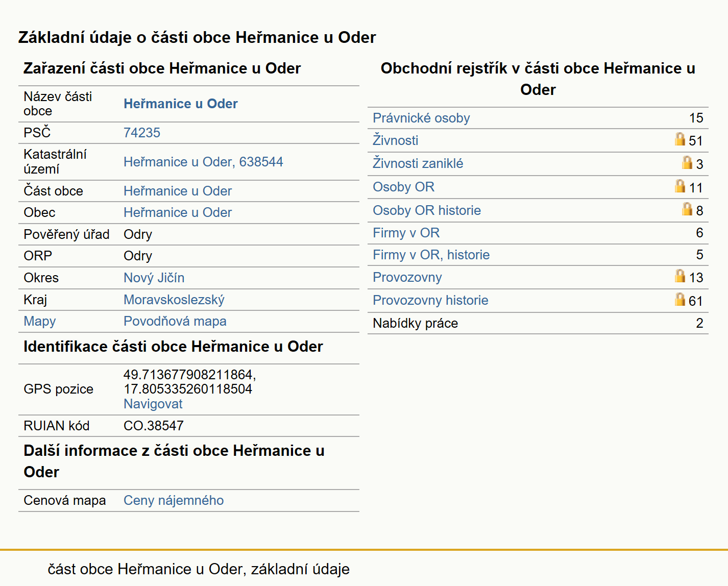Click the Navigovat link under GPS coordinates
This screenshot has height=586, width=728.
coord(153,404)
